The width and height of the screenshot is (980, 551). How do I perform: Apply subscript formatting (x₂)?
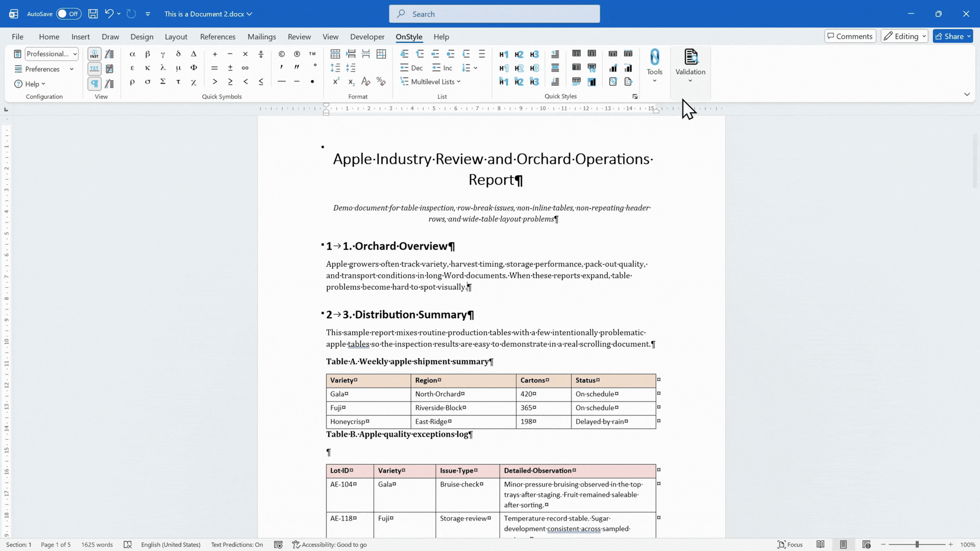(x=351, y=82)
